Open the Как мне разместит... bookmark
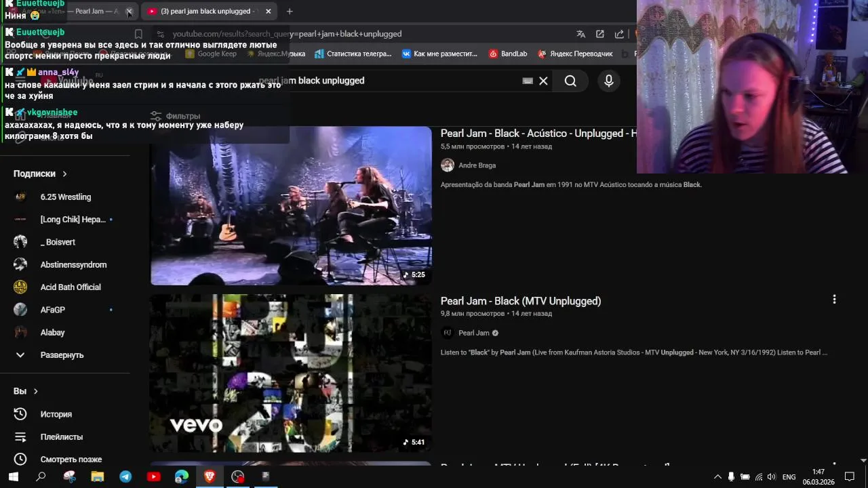 click(439, 54)
